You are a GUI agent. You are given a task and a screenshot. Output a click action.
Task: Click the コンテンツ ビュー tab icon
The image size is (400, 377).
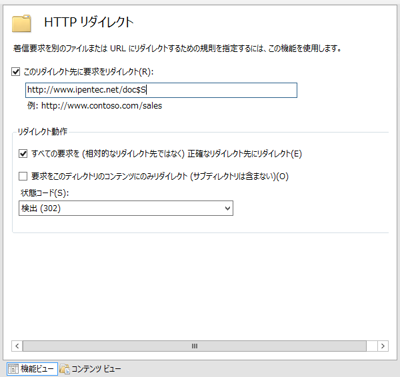point(65,369)
